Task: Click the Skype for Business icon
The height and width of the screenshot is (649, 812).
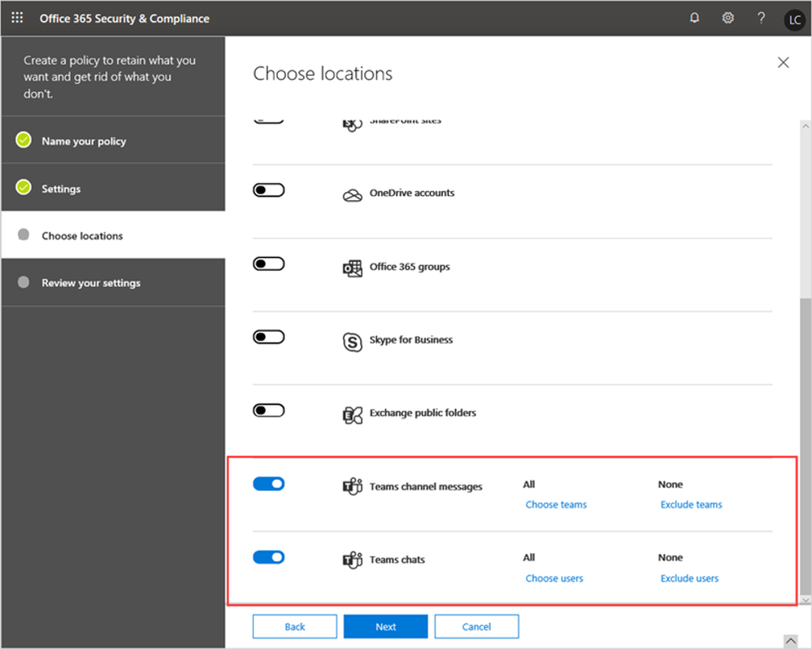Action: (353, 342)
